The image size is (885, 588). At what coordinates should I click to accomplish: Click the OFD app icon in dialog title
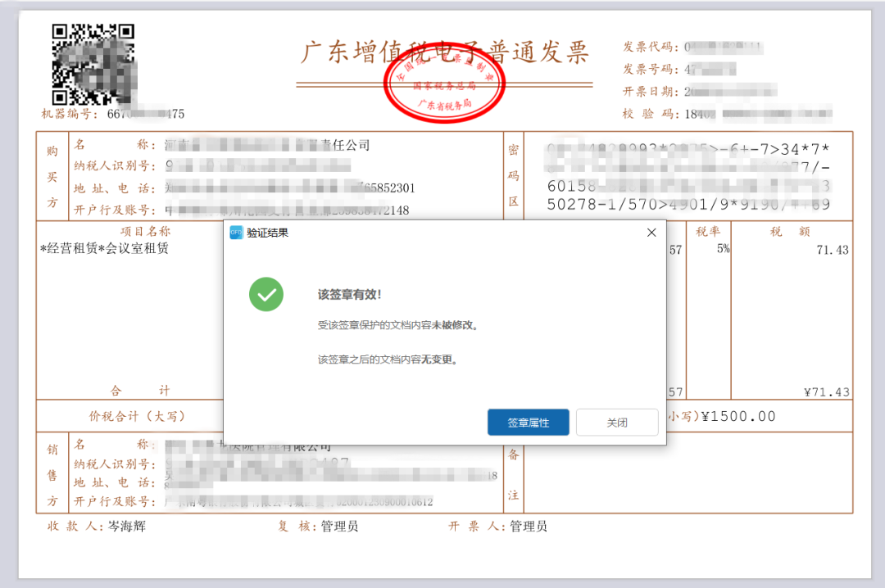[236, 233]
